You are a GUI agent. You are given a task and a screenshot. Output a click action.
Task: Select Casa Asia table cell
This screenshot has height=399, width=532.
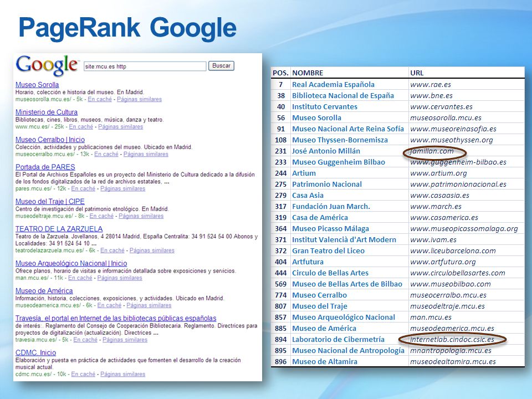[308, 196]
